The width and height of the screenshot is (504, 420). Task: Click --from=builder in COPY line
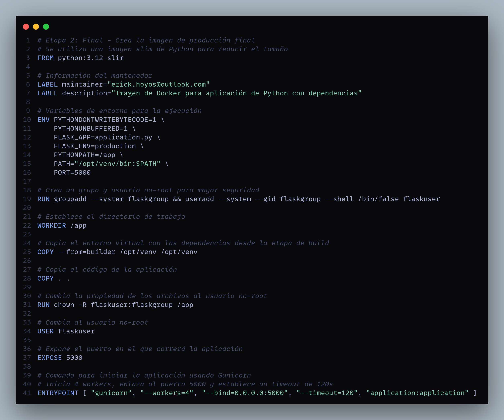87,252
